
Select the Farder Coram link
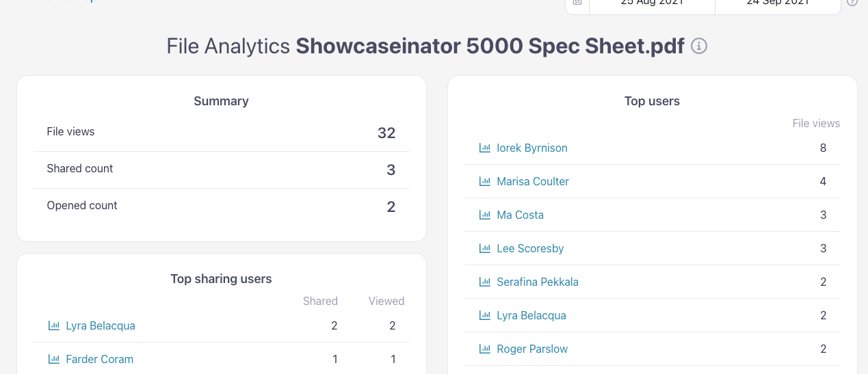[100, 359]
